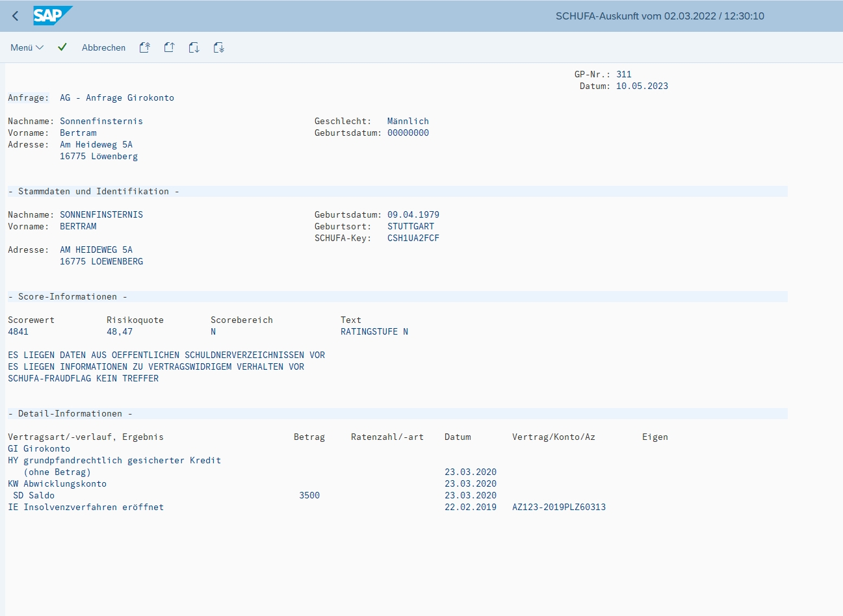Click the SAP logo
Image resolution: width=843 pixels, height=616 pixels.
coord(53,16)
